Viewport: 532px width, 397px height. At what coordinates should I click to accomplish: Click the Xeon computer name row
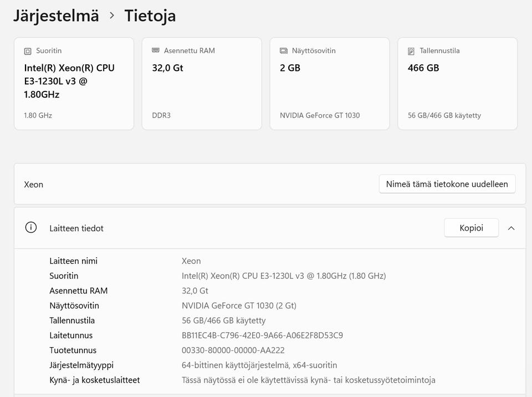pos(270,184)
